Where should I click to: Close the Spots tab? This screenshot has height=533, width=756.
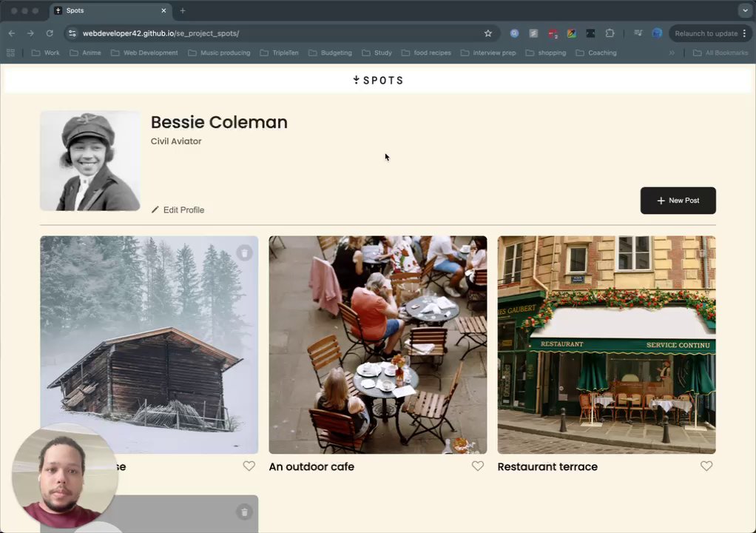pos(163,10)
